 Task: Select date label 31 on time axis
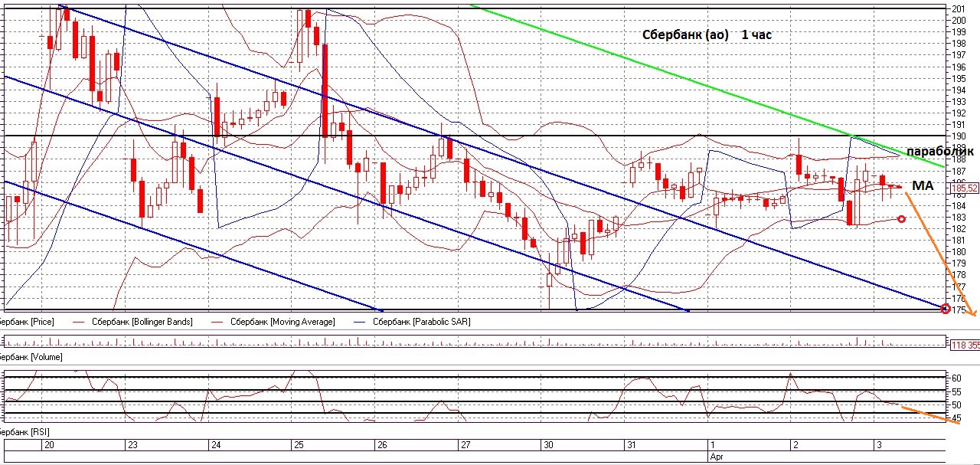click(x=631, y=445)
